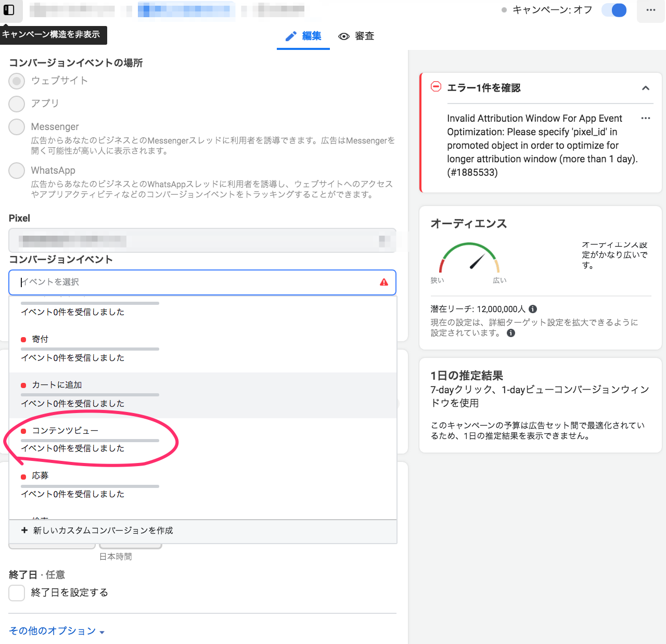The height and width of the screenshot is (644, 666).
Task: Click info icon after 設定されています
Action: coord(511,333)
